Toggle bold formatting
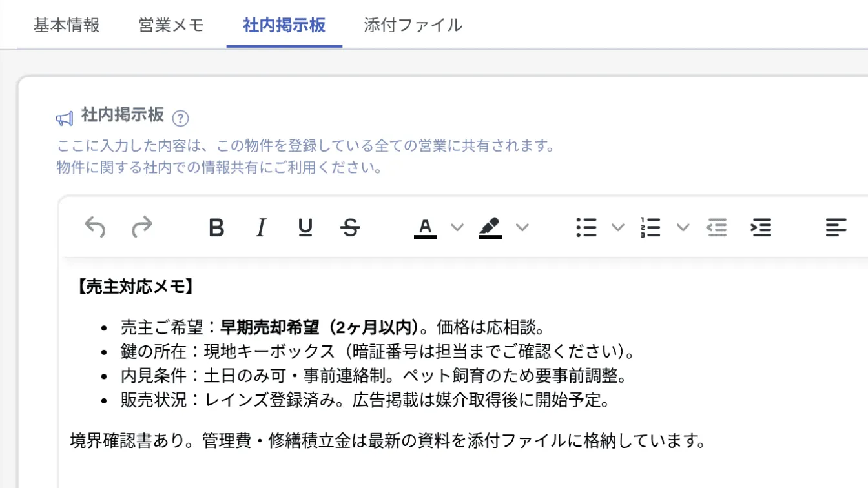The image size is (868, 488). 216,227
